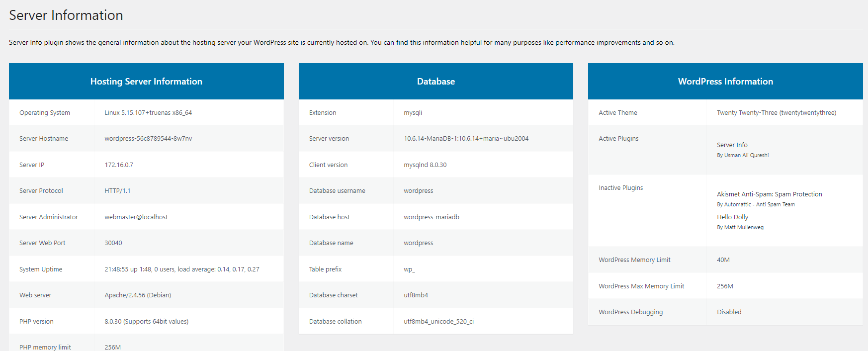
Task: Click the Database panel header
Action: click(x=435, y=82)
